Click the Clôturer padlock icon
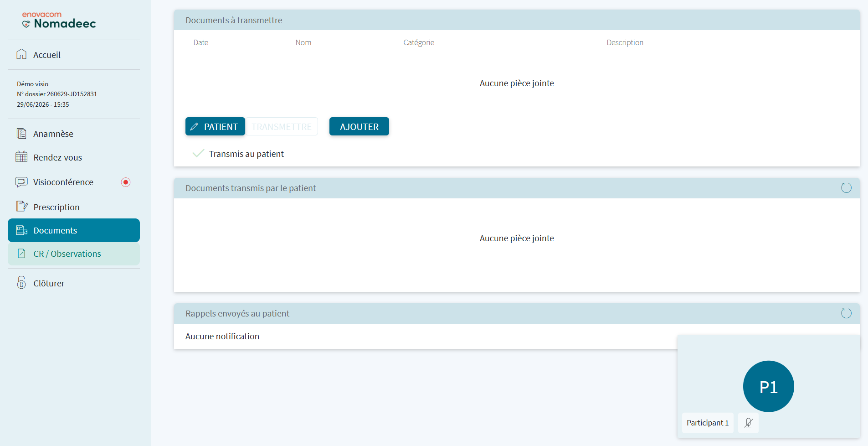868x446 pixels. [21, 283]
